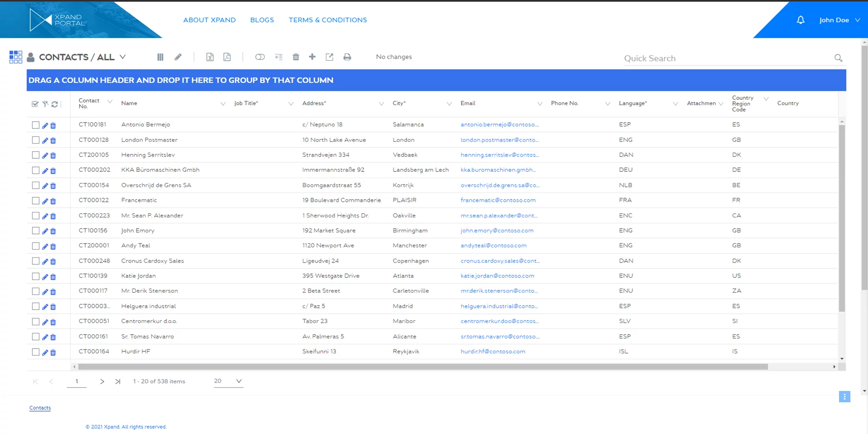
Task: Export contacts to Excel file icon
Action: 210,57
